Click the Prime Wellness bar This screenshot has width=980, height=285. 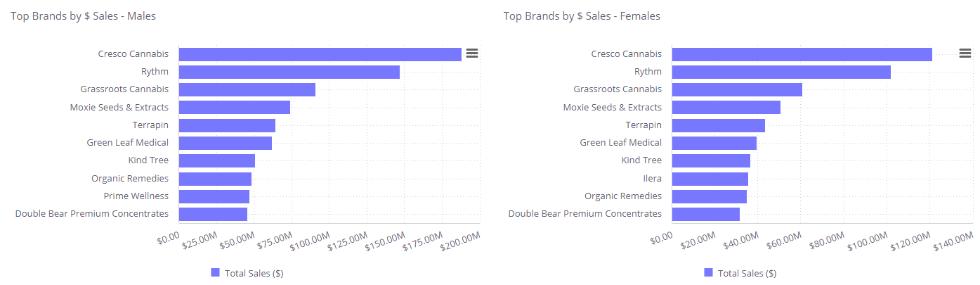214,196
